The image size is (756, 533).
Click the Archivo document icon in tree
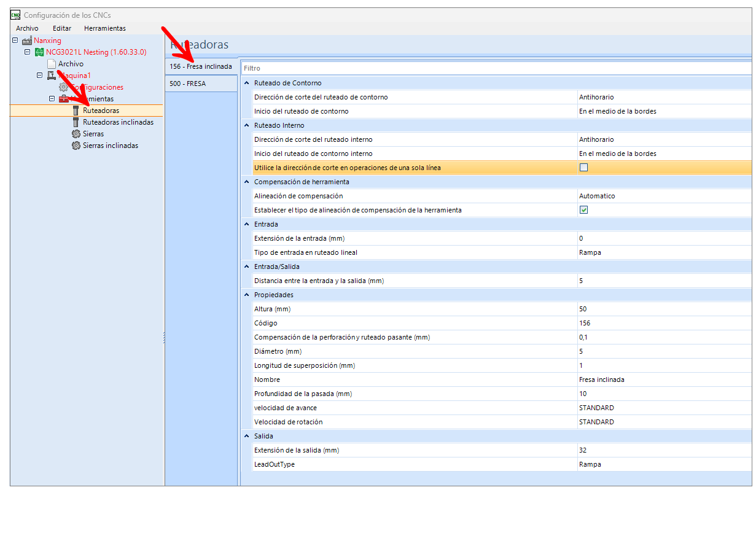(52, 64)
